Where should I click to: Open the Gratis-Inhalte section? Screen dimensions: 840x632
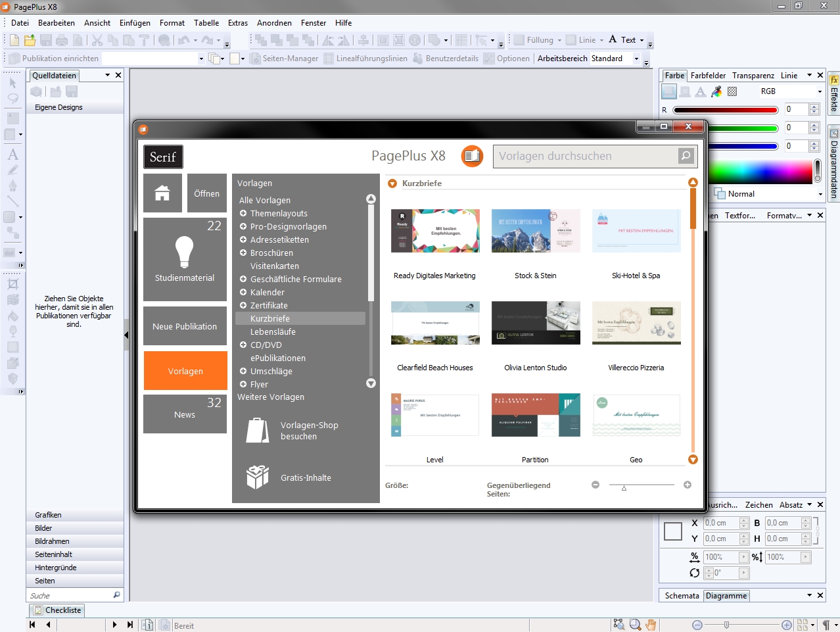pos(306,477)
